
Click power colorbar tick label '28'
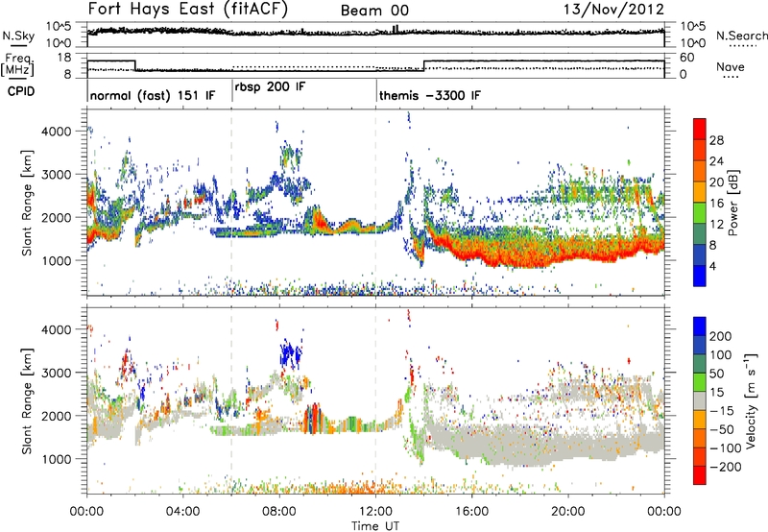click(716, 140)
